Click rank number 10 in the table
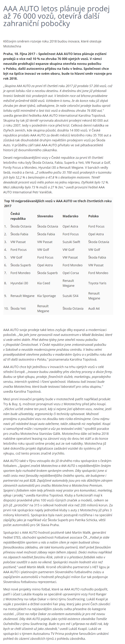125x644 pixels. [6, 308]
